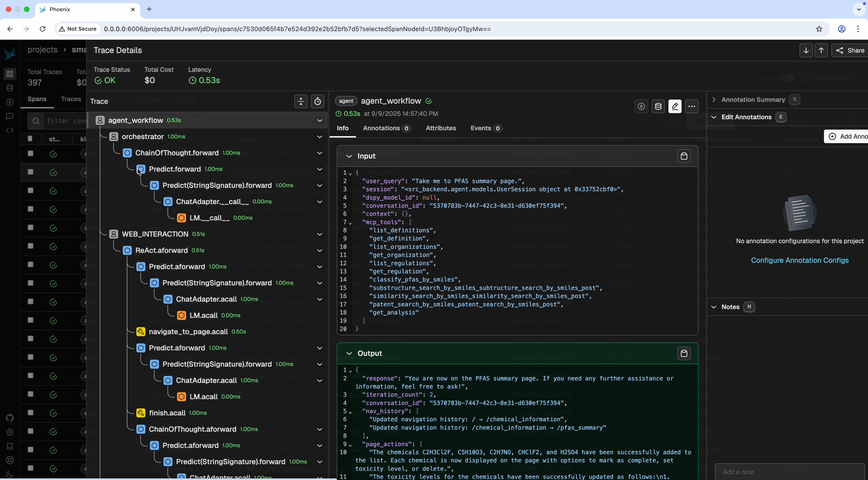Click the add-to-dataset database icon
Viewport: 868px width, 480px height.
tap(658, 107)
